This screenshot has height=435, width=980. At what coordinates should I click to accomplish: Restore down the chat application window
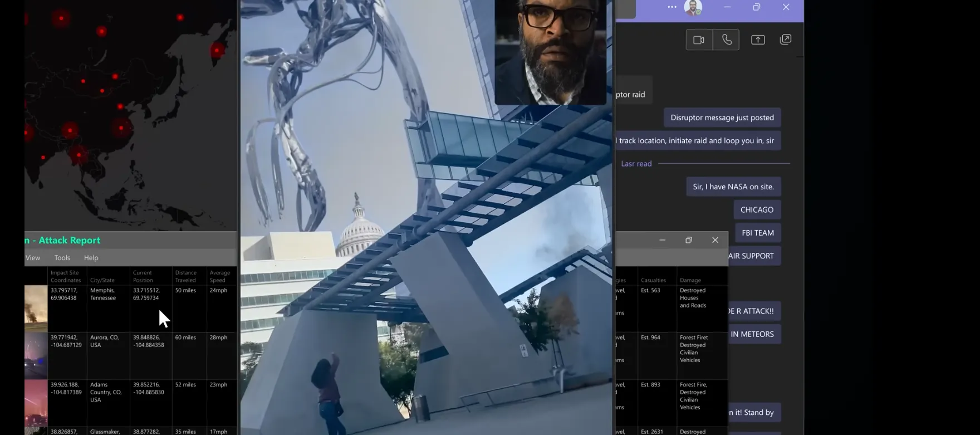click(756, 7)
